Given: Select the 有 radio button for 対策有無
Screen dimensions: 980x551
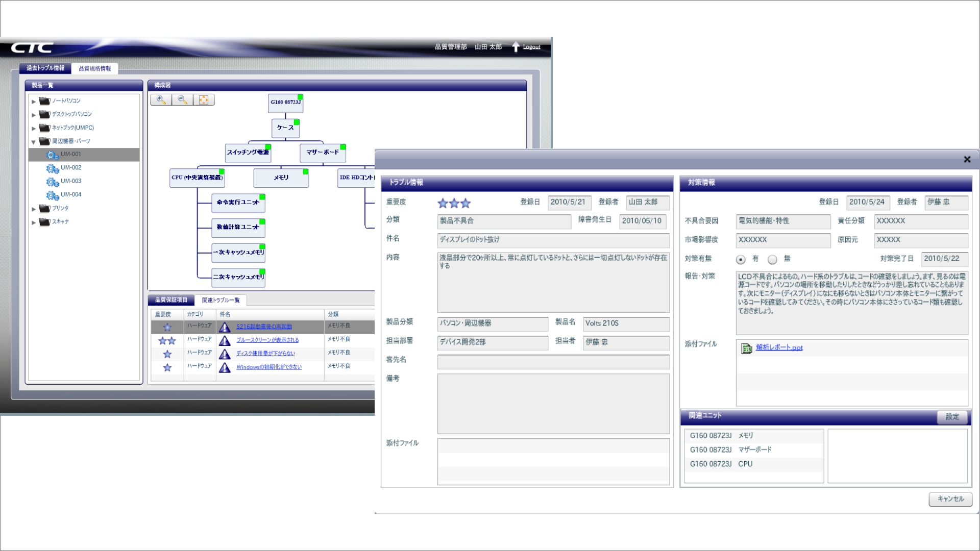Looking at the screenshot, I should tap(741, 259).
